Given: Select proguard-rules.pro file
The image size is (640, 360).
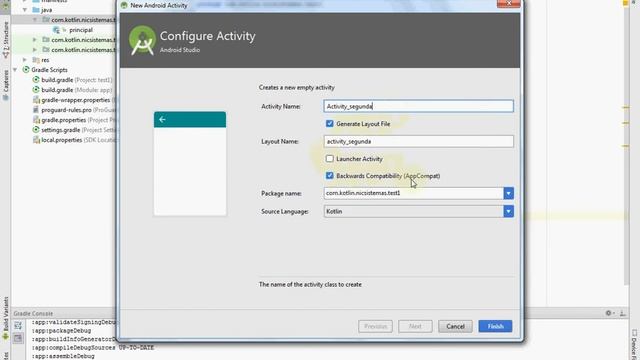Looking at the screenshot, I should tap(66, 110).
